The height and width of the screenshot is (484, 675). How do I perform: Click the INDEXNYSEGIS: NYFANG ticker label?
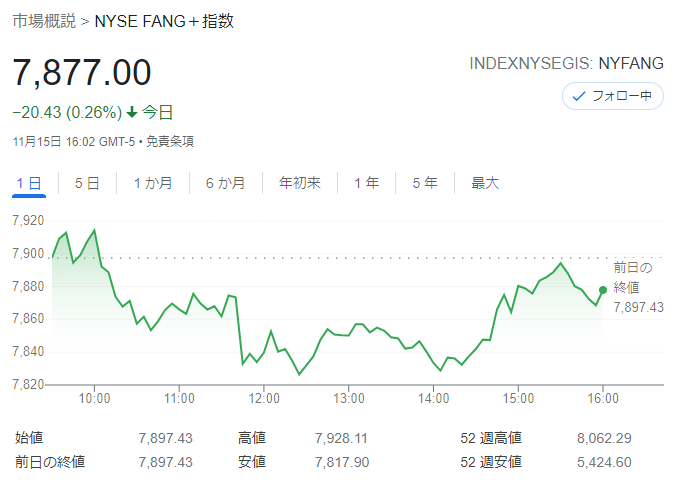point(566,63)
